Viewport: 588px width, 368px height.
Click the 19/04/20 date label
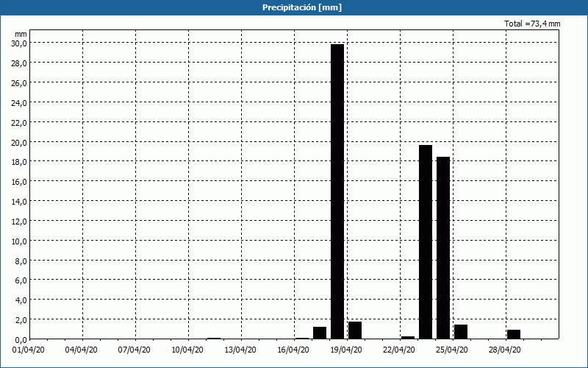click(x=345, y=350)
